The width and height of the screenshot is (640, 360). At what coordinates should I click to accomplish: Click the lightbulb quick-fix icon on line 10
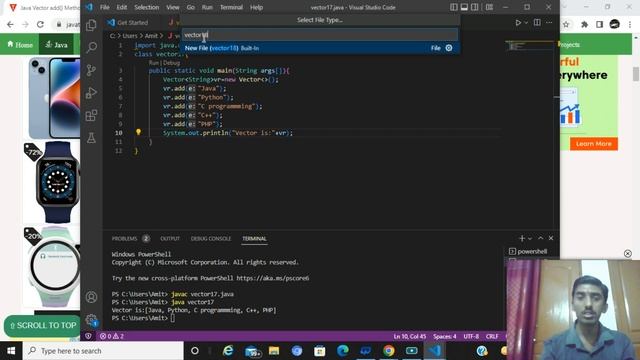coord(138,132)
